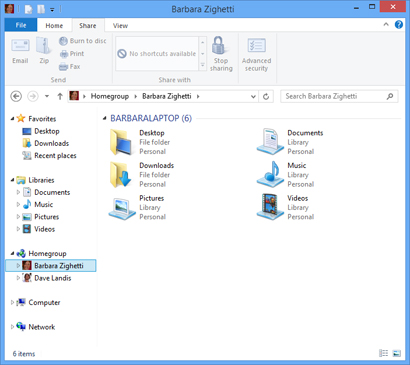
Task: Refresh the current folder view
Action: 266,97
